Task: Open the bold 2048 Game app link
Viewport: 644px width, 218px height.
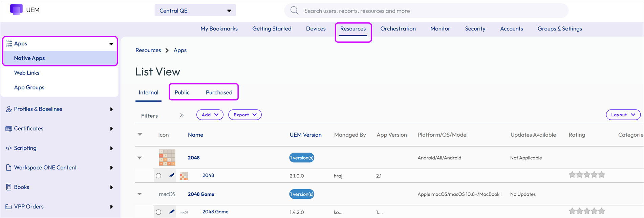Action: pos(201,194)
